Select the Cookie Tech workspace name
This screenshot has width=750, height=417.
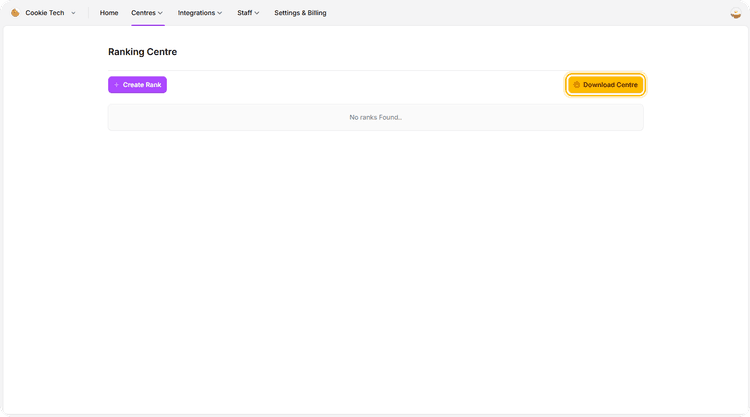(x=45, y=13)
